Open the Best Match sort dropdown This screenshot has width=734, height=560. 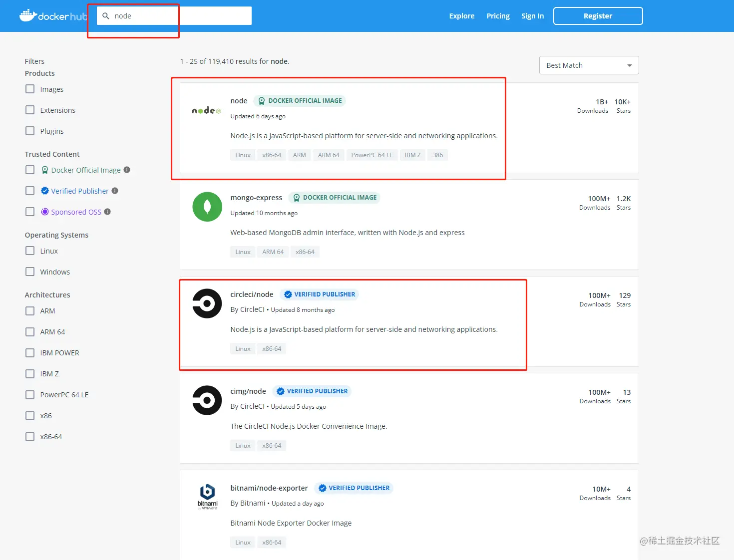click(589, 65)
